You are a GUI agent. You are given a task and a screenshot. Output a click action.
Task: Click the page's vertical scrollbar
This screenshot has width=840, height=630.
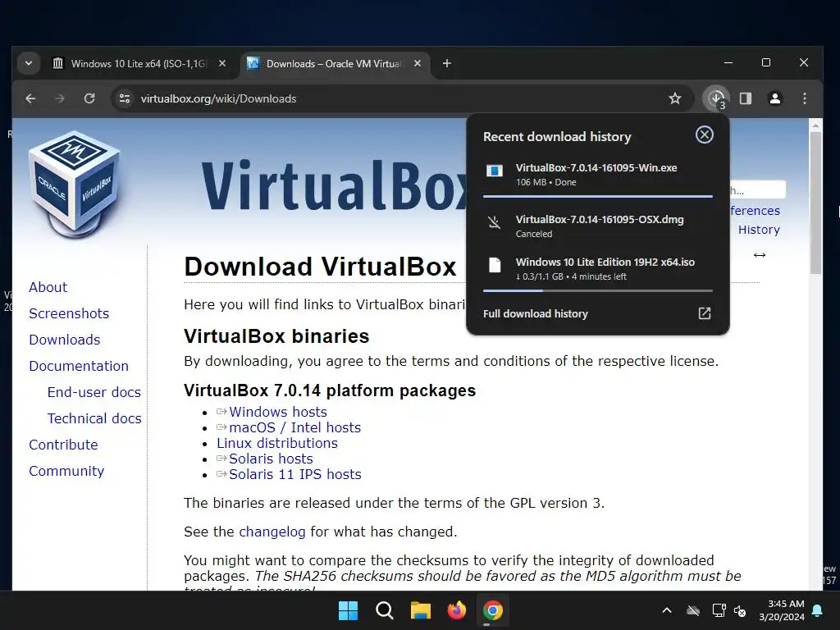tap(815, 203)
